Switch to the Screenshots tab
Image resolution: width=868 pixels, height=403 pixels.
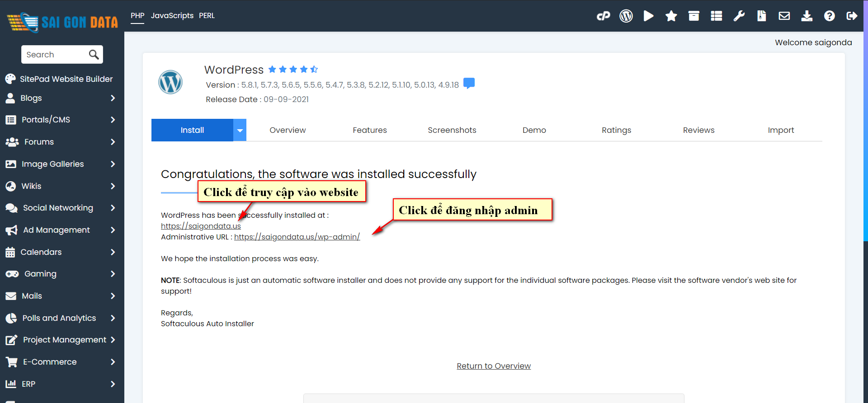(452, 130)
